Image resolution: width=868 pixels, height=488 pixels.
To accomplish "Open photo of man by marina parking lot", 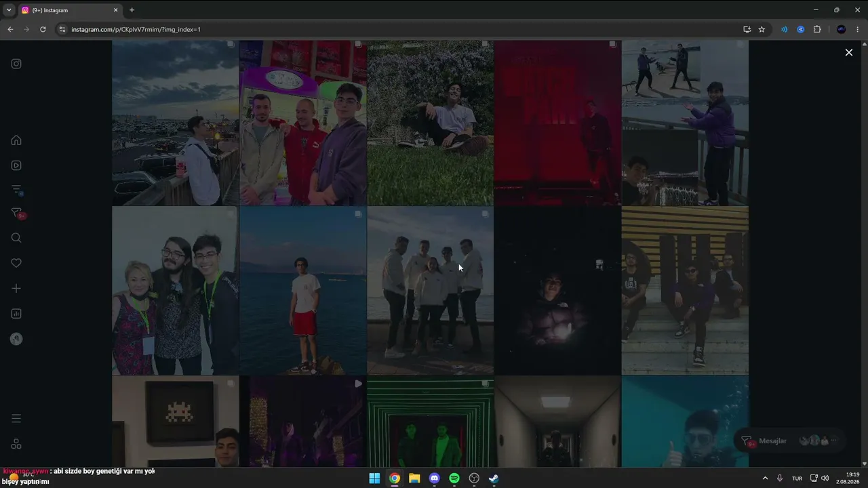I will pyautogui.click(x=175, y=123).
